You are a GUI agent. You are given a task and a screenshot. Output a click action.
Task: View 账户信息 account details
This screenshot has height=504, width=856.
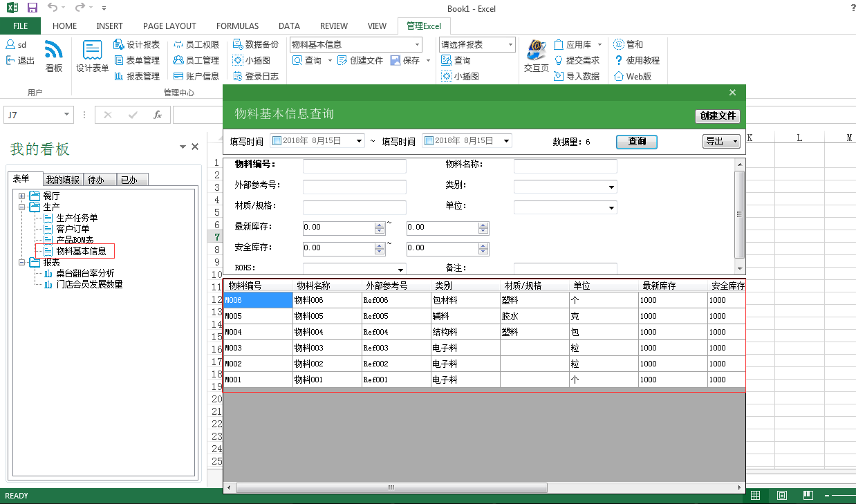pyautogui.click(x=196, y=76)
